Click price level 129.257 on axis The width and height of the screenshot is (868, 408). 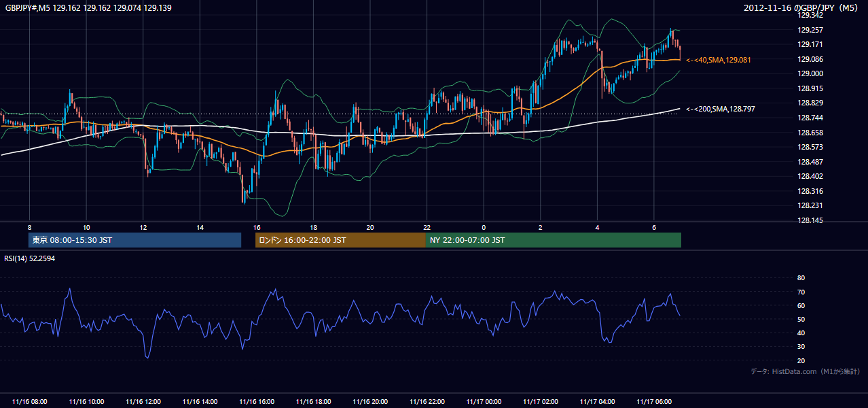(x=811, y=30)
